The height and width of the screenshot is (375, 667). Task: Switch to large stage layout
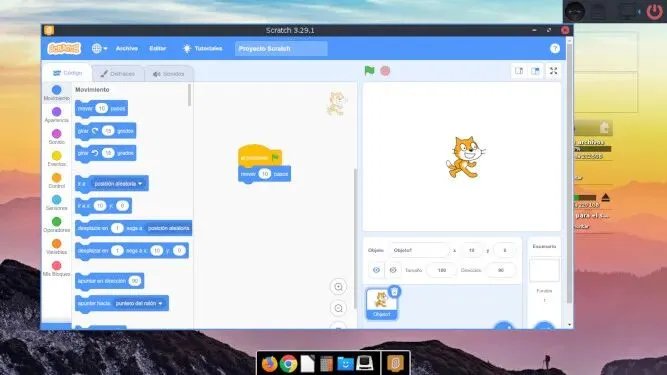click(536, 71)
